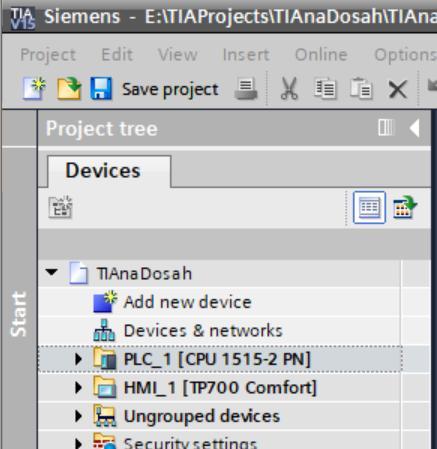Click the Cut scissors icon
Image resolution: width=437 pixels, height=449 pixels.
pyautogui.click(x=289, y=89)
